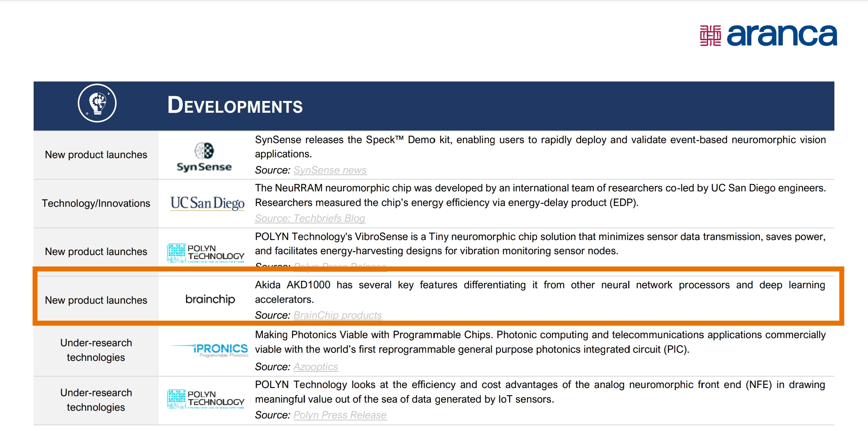
Task: Click the POLYN VibroSense description text
Action: (x=540, y=244)
